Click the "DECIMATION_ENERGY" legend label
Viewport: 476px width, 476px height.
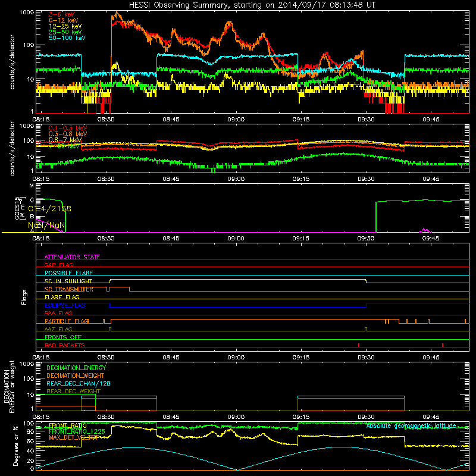pos(76,368)
